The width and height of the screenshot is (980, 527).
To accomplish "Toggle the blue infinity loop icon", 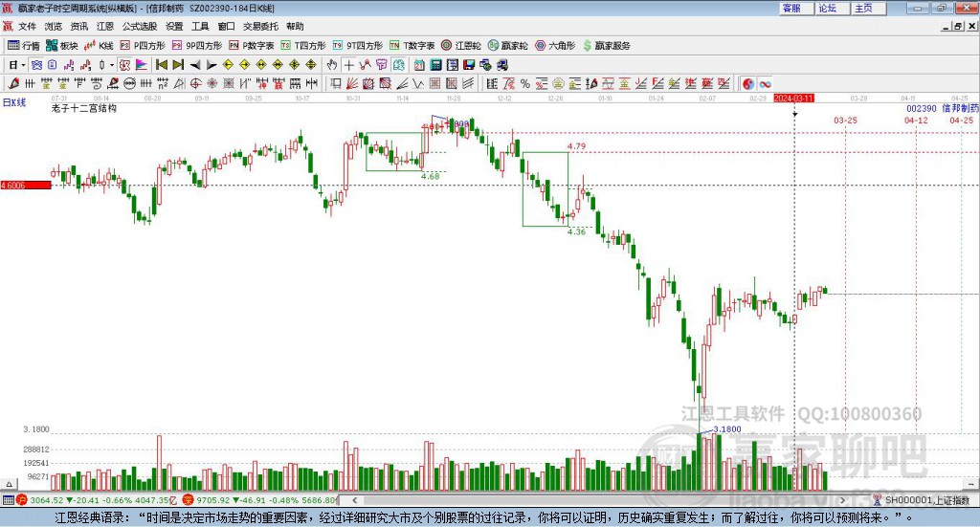I will point(765,83).
